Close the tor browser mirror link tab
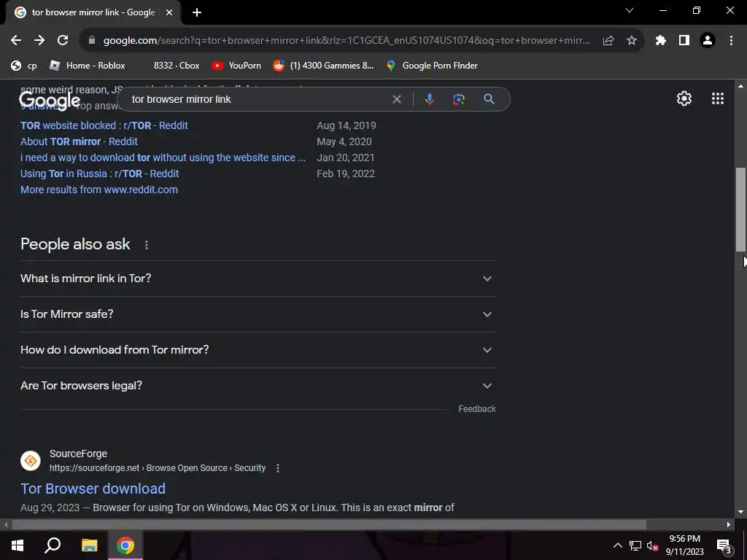 [169, 12]
